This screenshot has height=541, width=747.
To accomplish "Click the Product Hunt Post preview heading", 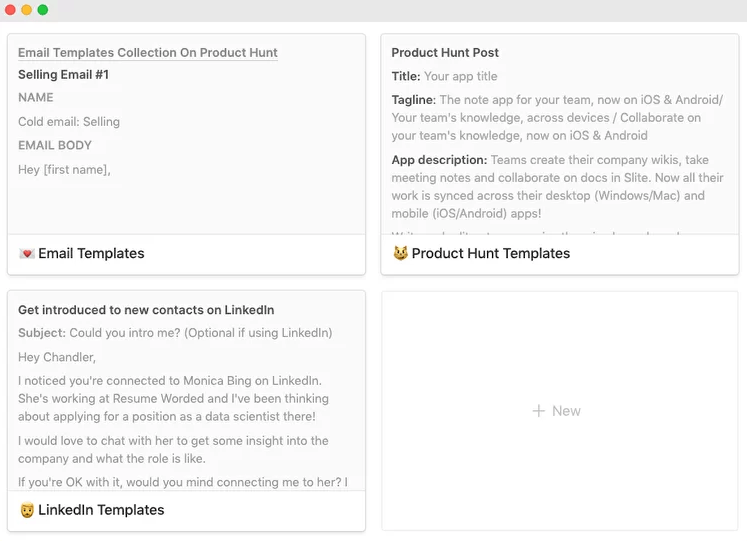I will tap(445, 53).
